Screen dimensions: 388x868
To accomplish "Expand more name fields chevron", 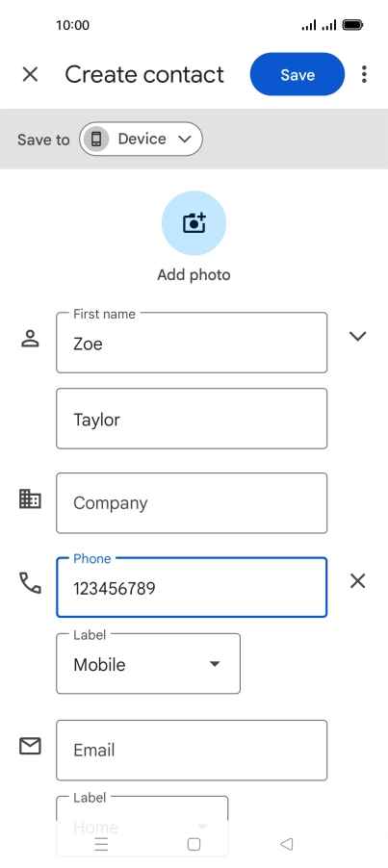I will pos(357,336).
